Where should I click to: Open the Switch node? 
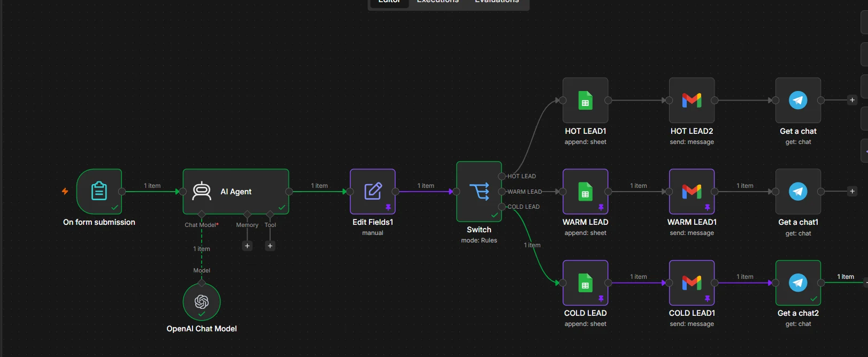point(479,192)
